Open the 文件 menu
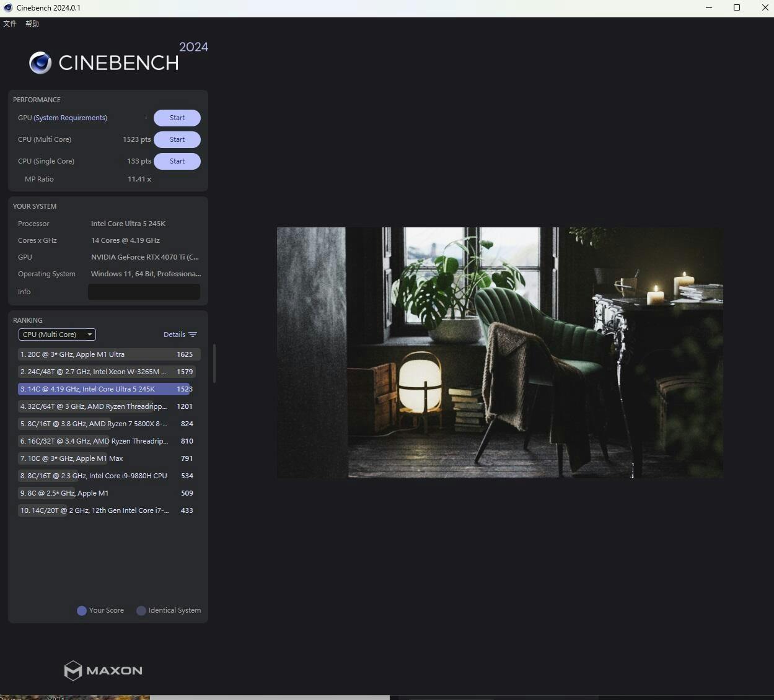This screenshot has height=700, width=774. [x=10, y=24]
